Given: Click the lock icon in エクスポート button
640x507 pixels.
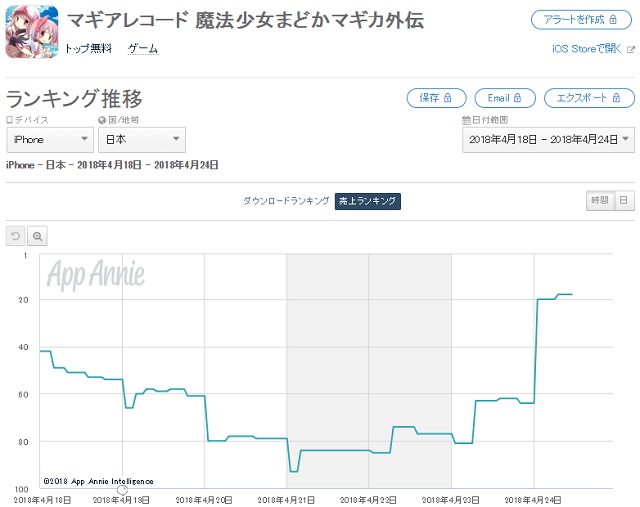Looking at the screenshot, I should 616,98.
